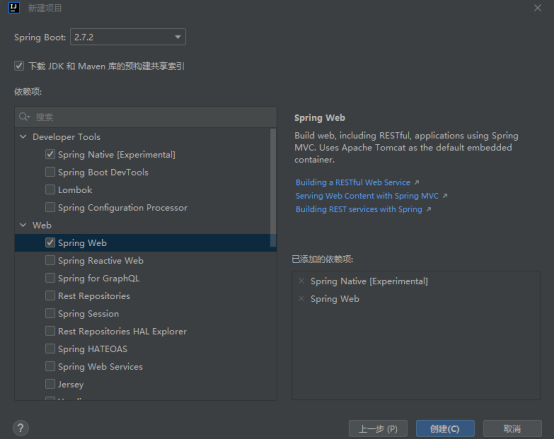554x440 pixels.
Task: Collapse the Web dependency group
Action: pos(23,225)
